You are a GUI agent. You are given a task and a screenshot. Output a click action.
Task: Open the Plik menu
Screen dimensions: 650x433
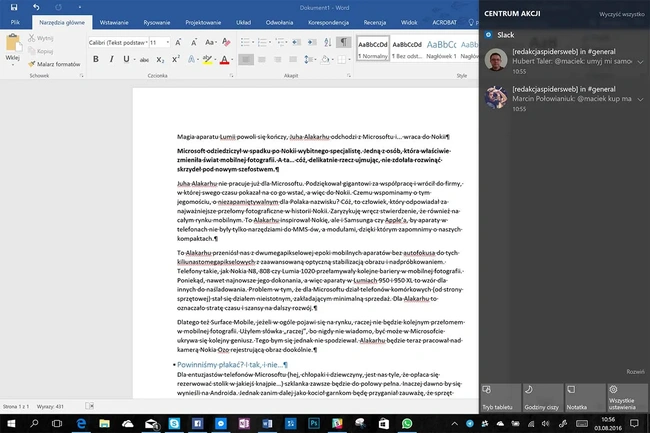point(15,22)
